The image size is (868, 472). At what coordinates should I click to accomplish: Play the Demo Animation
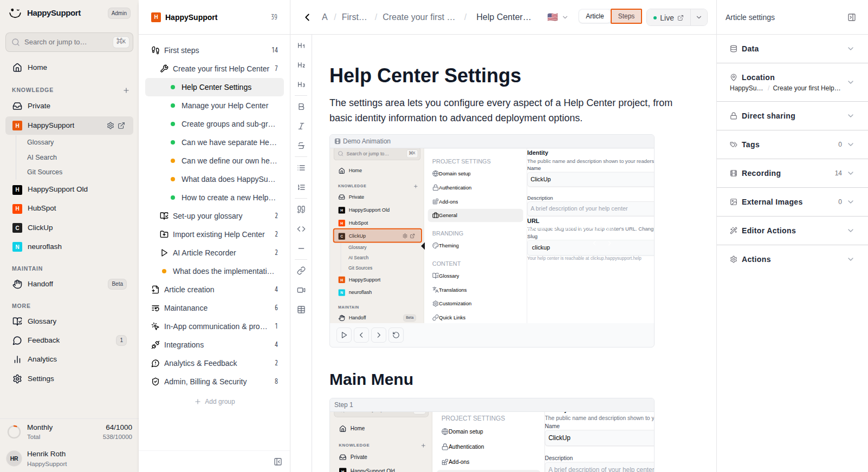(344, 335)
